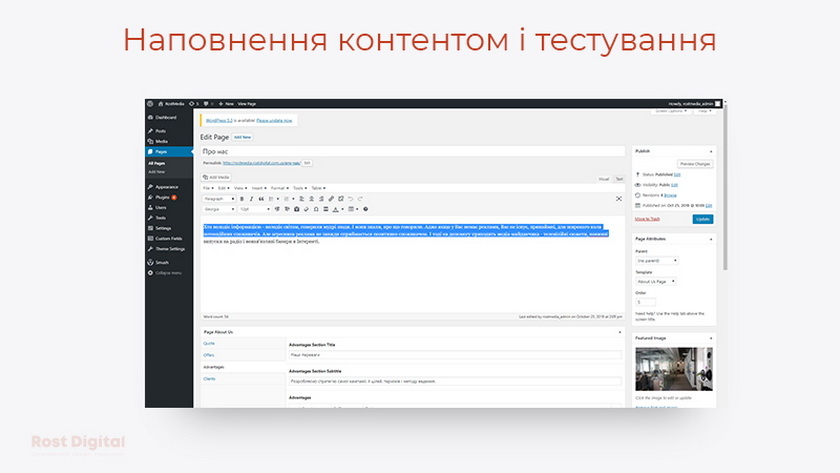Click the blue Update button
This screenshot has width=840, height=473.
(703, 218)
